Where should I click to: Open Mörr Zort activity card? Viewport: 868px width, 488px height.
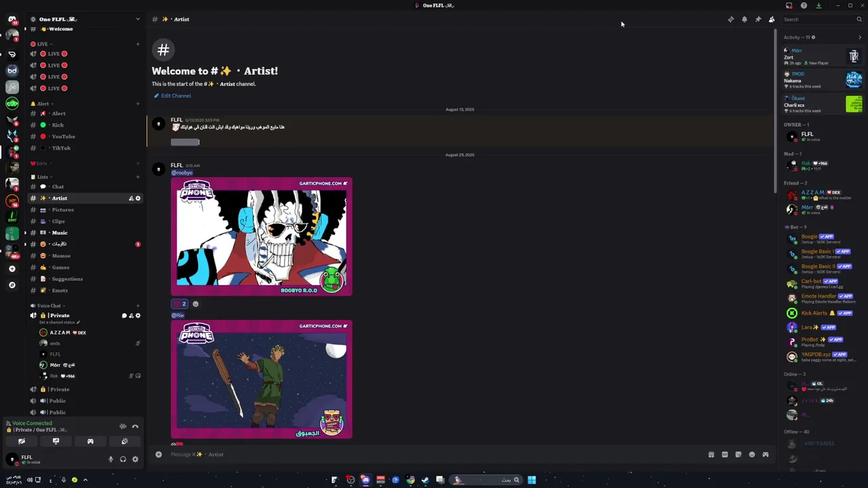pyautogui.click(x=823, y=57)
